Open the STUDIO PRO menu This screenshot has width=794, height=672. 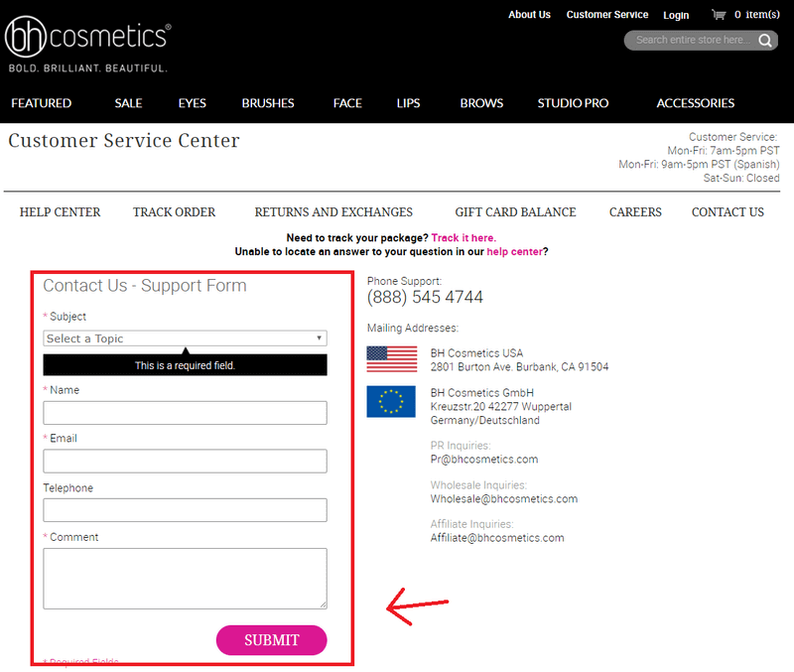click(573, 103)
